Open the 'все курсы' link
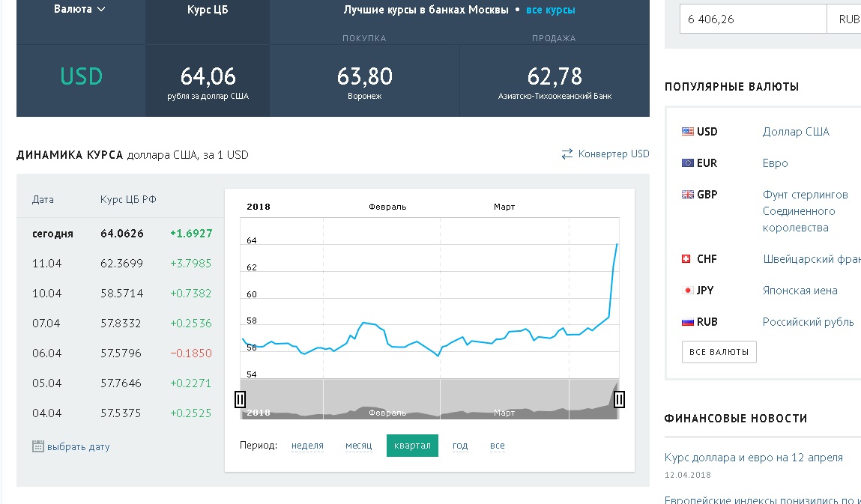Screen dimensions: 861x504 pos(550,10)
